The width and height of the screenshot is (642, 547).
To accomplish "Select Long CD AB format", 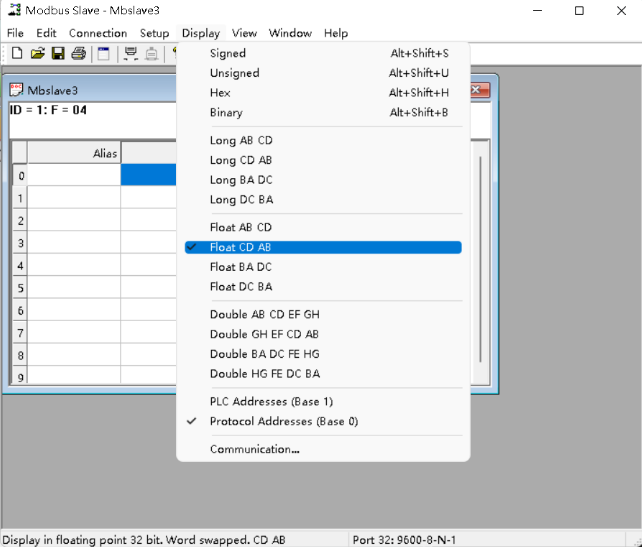I will coord(323,160).
